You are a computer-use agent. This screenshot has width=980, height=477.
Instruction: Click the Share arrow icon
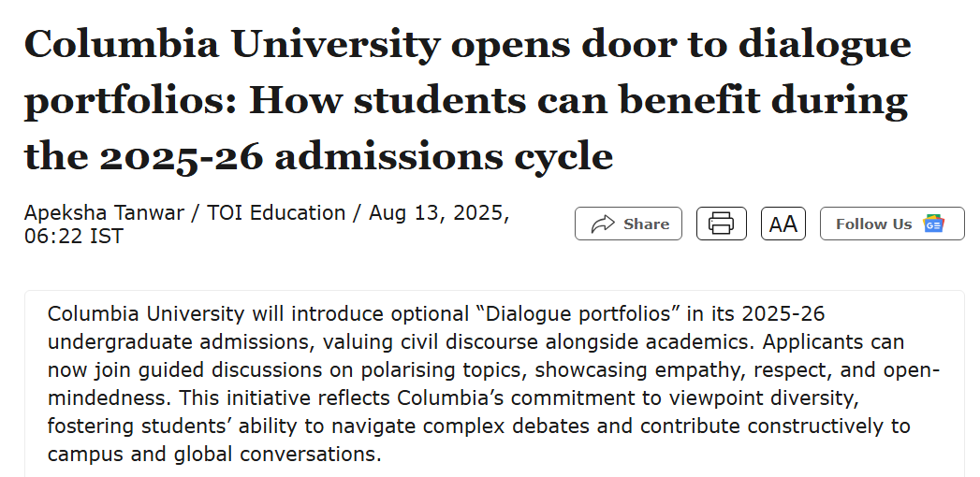coord(603,224)
